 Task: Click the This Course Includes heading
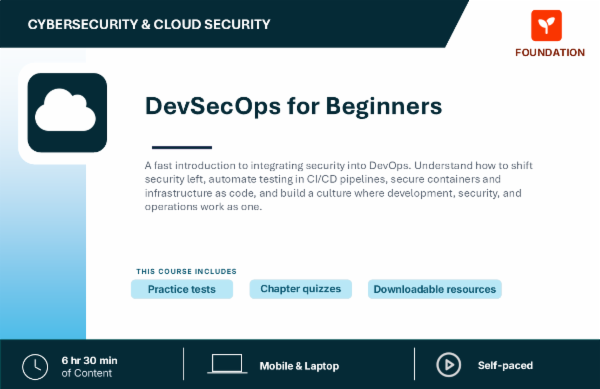pyautogui.click(x=186, y=272)
